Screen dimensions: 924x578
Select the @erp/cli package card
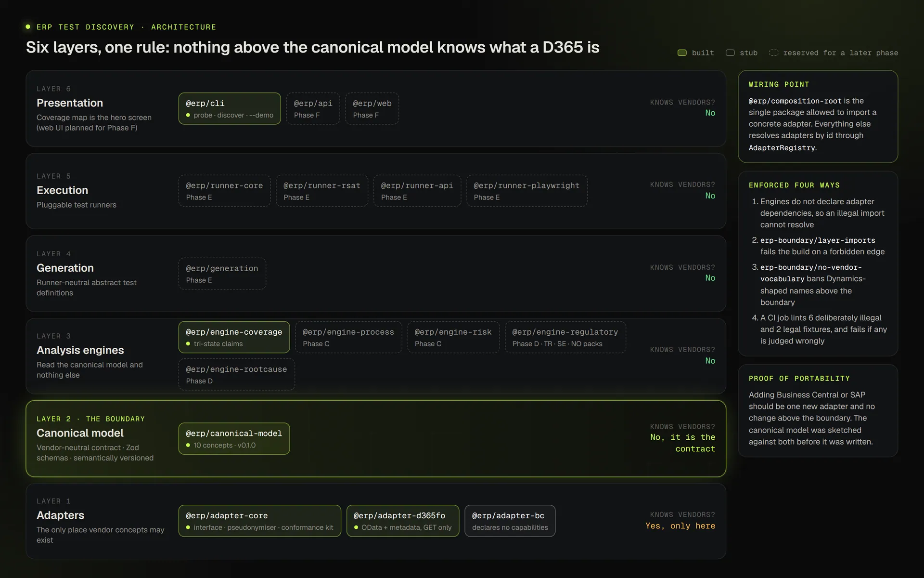(x=230, y=108)
